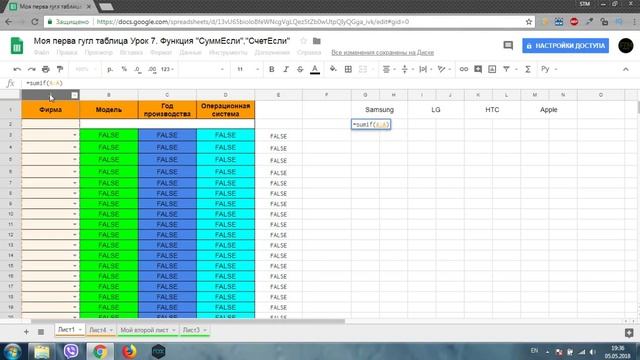Screen dimensions: 640x360
Task: Open the Google account avatar
Action: (x=626, y=45)
